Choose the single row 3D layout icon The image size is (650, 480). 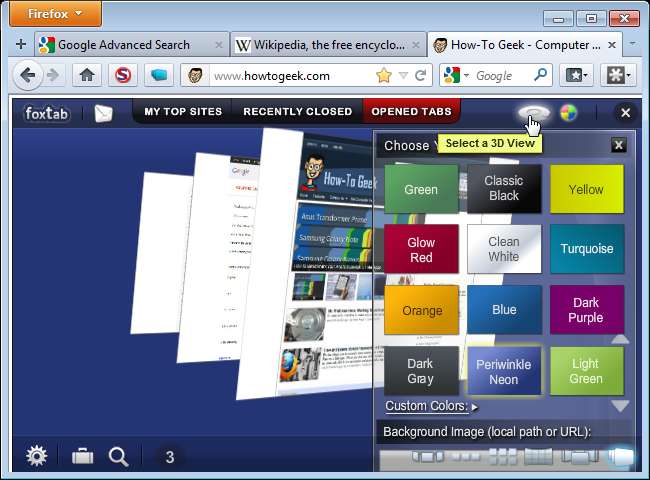click(x=466, y=457)
